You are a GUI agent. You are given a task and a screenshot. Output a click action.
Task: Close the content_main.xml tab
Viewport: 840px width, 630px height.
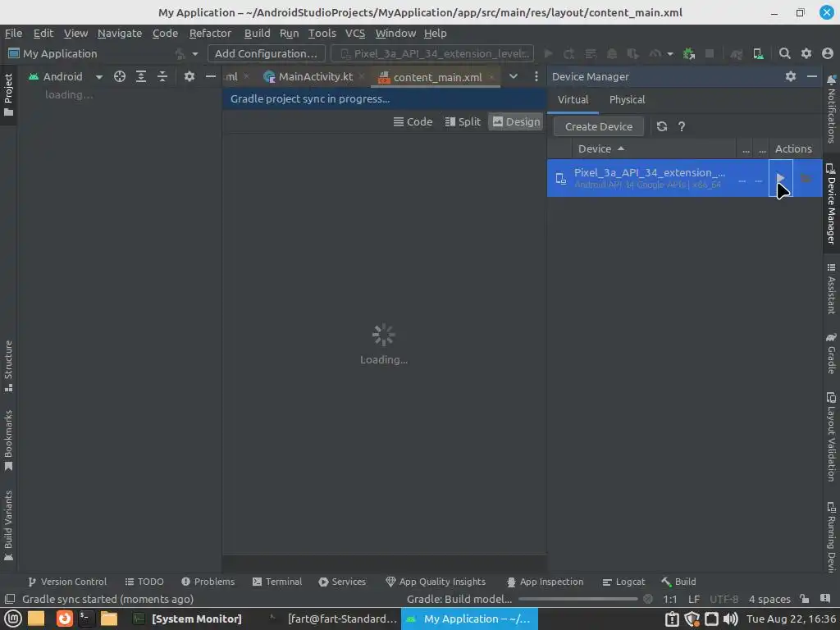coord(491,77)
